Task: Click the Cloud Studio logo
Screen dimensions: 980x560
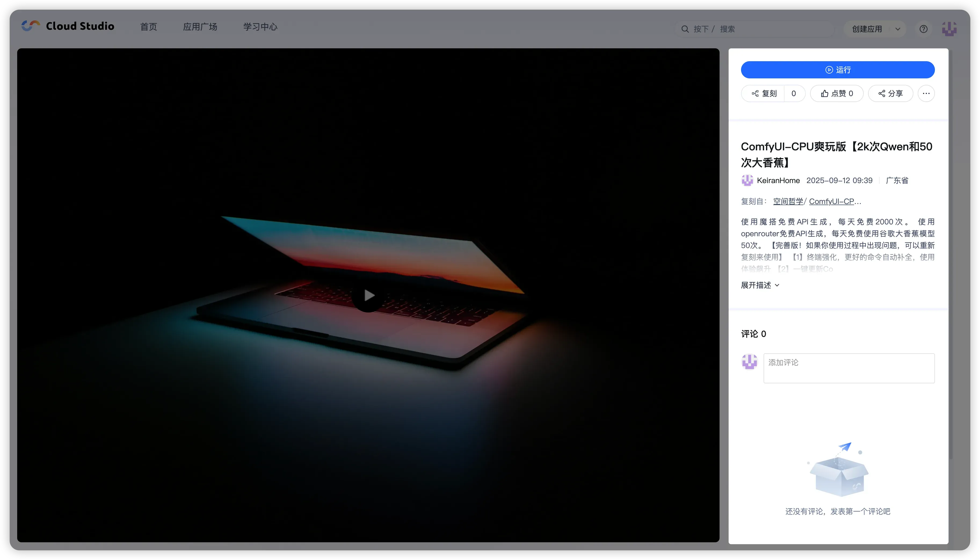Action: pyautogui.click(x=68, y=26)
